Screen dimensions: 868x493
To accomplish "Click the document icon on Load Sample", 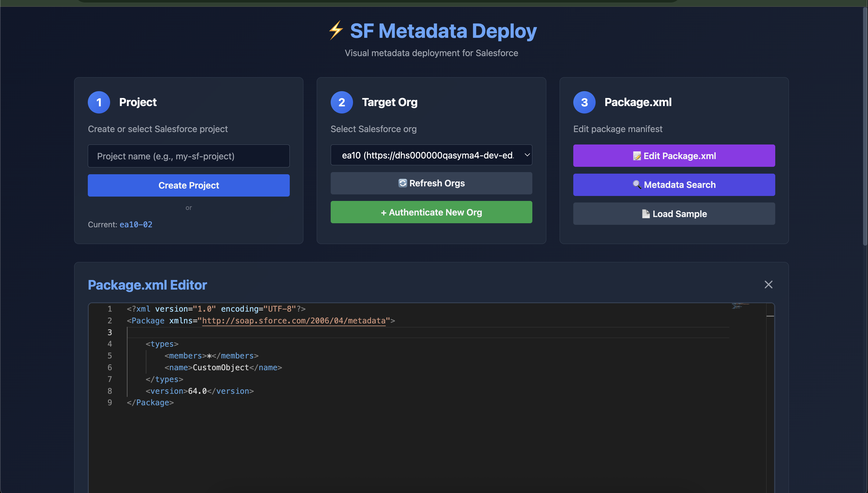I will tap(646, 214).
